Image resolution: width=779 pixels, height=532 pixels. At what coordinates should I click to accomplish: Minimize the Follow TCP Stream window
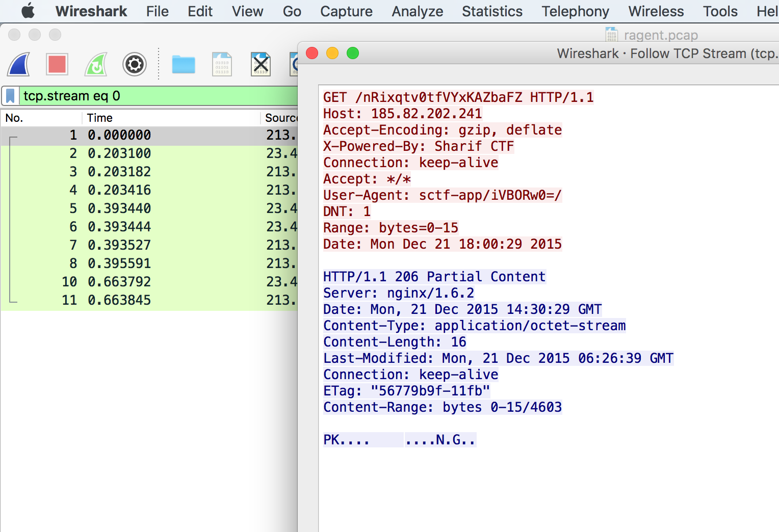point(332,53)
